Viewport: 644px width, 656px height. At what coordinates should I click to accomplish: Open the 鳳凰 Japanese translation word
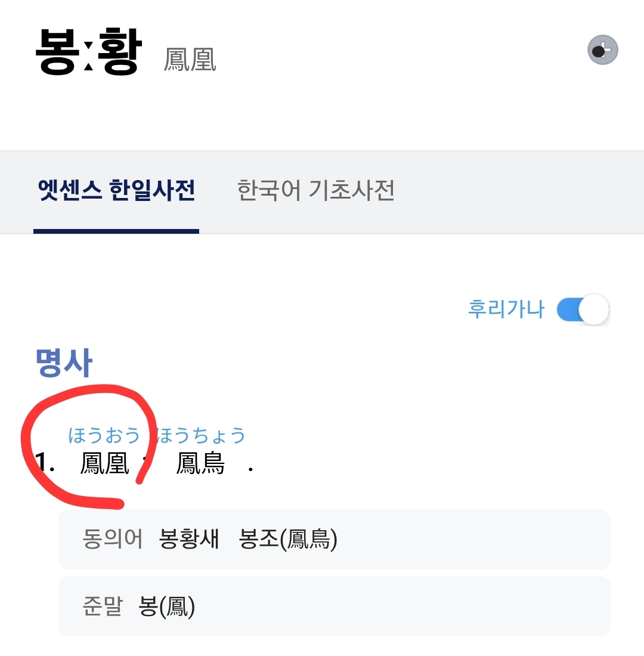point(105,464)
